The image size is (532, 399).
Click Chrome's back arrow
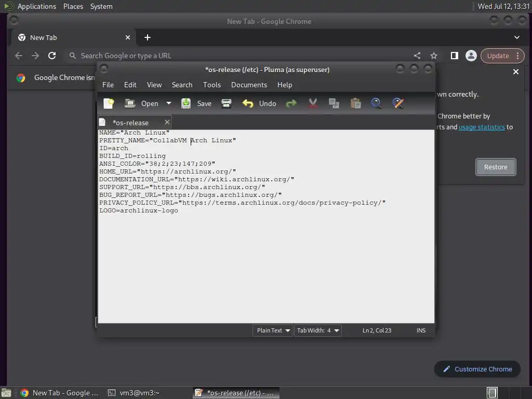(x=19, y=56)
